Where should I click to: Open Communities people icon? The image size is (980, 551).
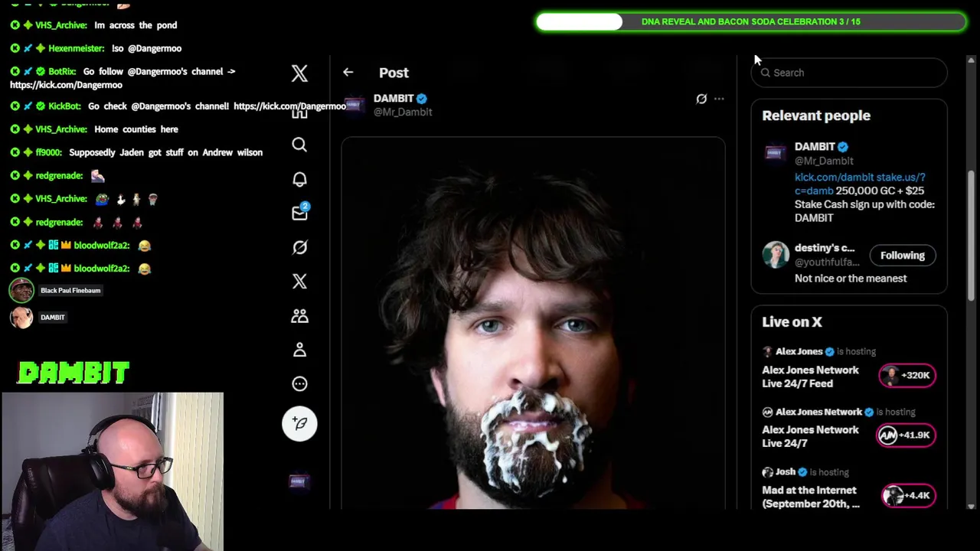point(299,315)
